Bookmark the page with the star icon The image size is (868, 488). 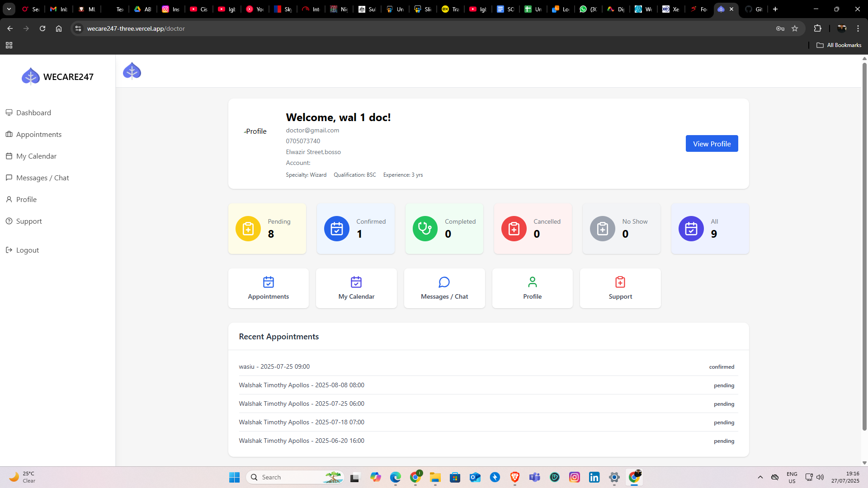[795, 28]
